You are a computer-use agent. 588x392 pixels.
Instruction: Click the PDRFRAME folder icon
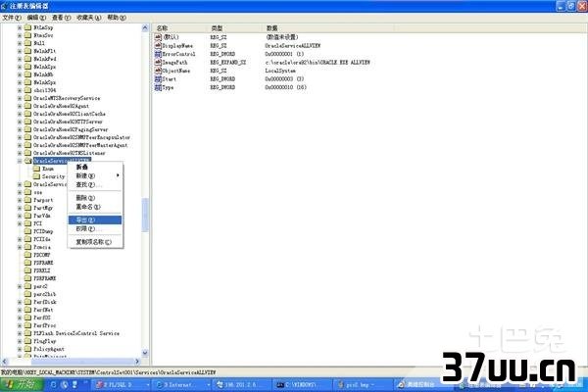[27, 278]
